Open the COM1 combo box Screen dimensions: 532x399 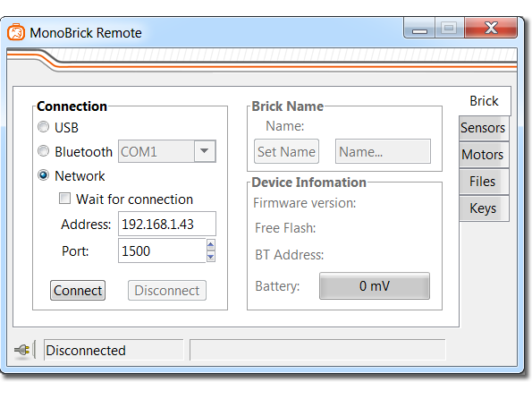coord(167,151)
